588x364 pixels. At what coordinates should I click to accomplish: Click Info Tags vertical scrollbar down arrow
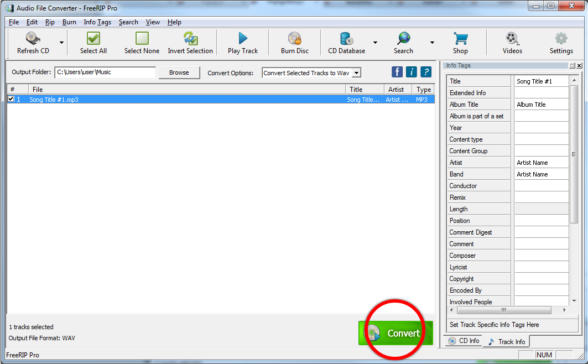[574, 301]
